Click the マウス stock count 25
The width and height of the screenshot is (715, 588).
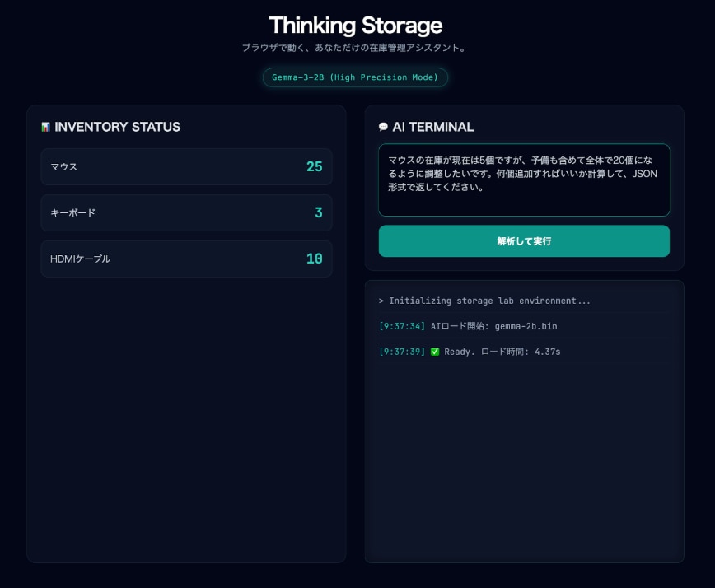(x=314, y=166)
